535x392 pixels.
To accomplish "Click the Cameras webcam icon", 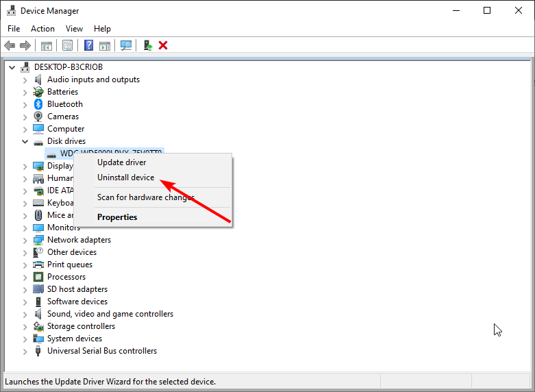I will (38, 117).
